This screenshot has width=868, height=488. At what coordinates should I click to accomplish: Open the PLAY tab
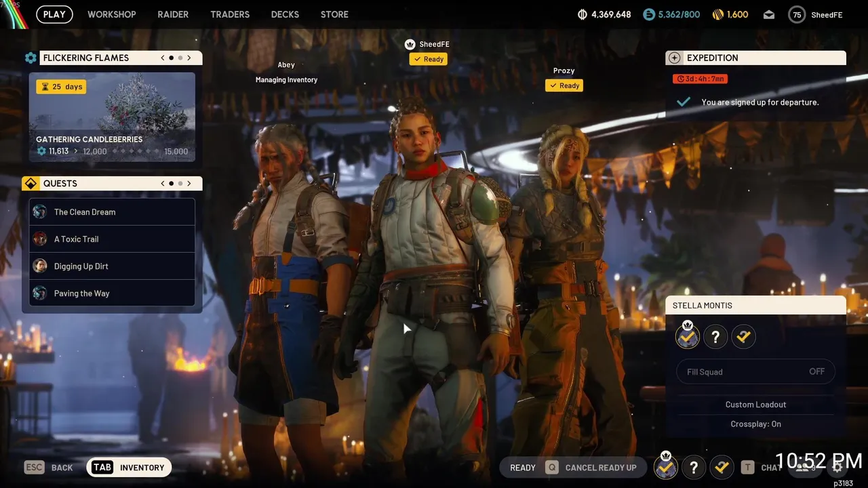coord(54,14)
